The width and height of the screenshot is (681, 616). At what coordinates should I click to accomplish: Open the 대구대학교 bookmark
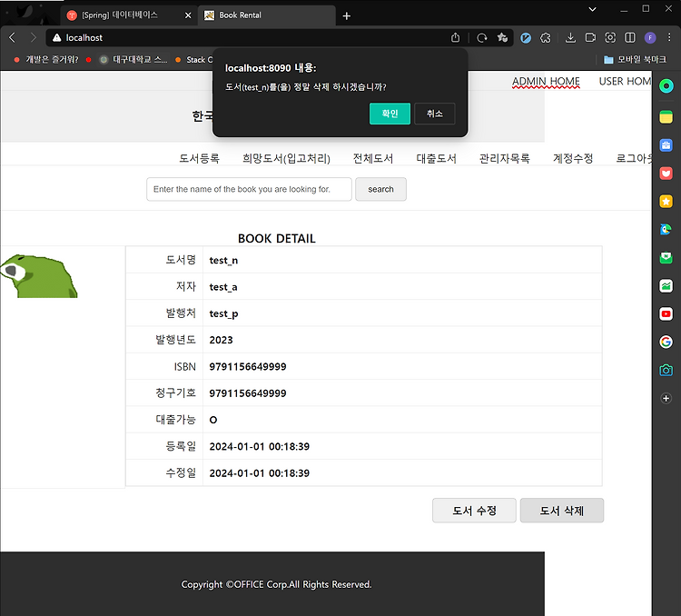coord(133,60)
